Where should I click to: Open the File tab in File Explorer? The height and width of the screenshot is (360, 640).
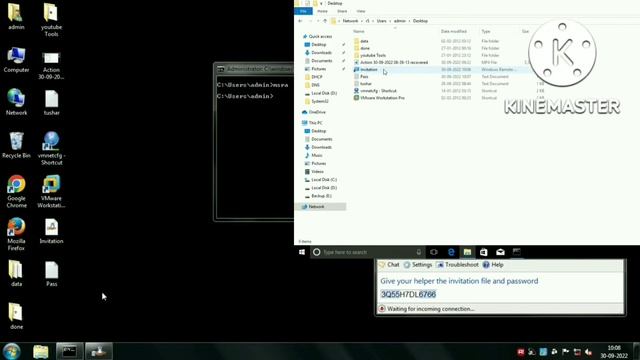303,11
